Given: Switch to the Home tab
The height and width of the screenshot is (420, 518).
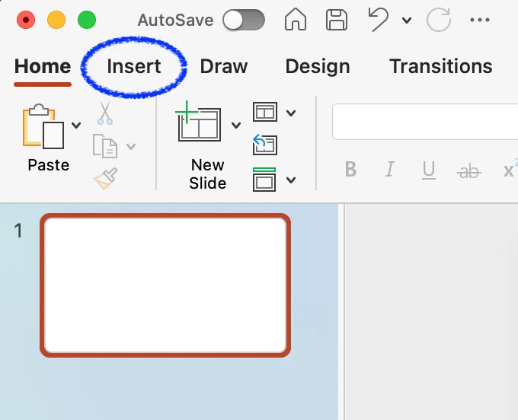Looking at the screenshot, I should click(x=43, y=66).
